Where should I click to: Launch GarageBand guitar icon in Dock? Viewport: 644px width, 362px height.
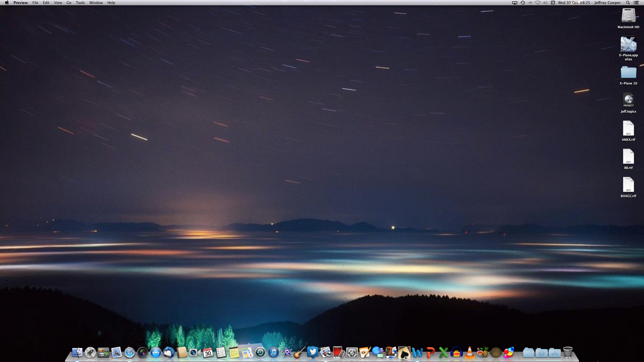pos(300,352)
